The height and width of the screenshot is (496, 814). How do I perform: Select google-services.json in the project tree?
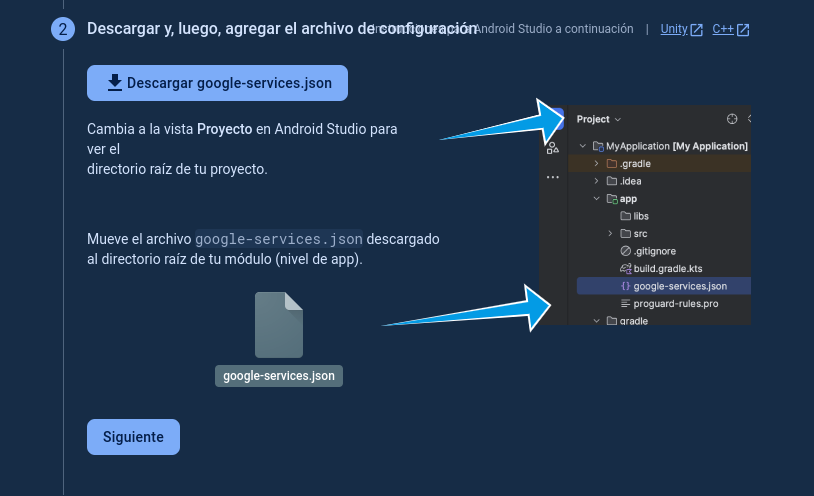click(x=679, y=286)
